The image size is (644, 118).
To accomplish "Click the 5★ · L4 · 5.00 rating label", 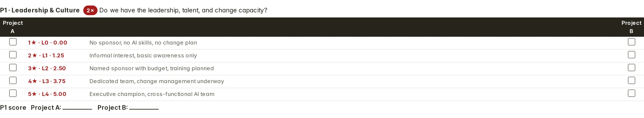I will (x=47, y=94).
